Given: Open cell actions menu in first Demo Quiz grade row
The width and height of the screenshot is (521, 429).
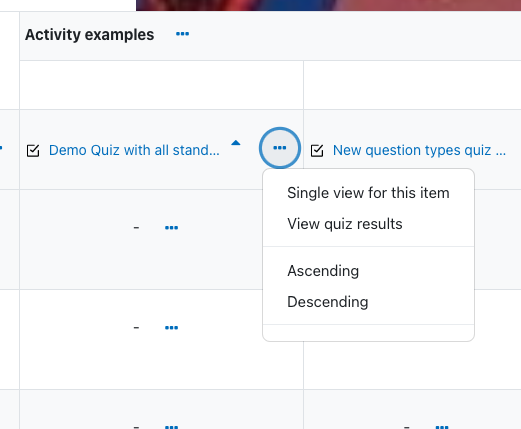Looking at the screenshot, I should point(172,228).
